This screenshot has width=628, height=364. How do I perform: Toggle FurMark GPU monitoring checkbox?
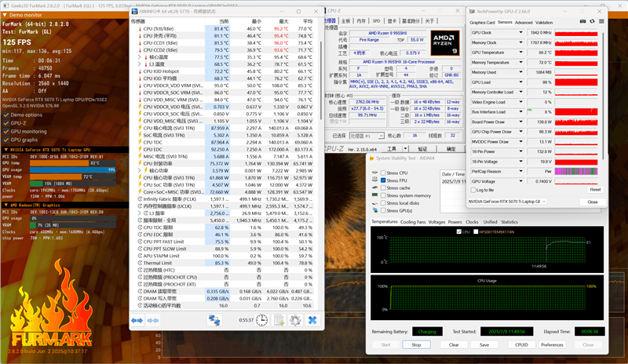[6, 131]
